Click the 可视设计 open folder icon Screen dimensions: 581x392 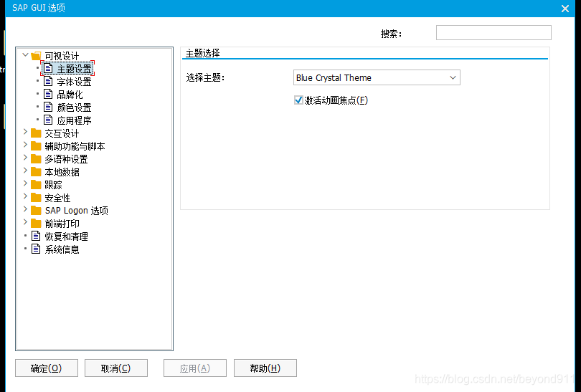click(36, 56)
